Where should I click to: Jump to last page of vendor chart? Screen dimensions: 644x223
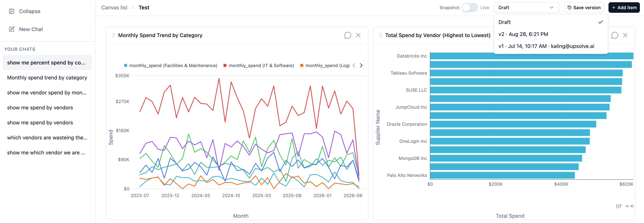coord(631,206)
